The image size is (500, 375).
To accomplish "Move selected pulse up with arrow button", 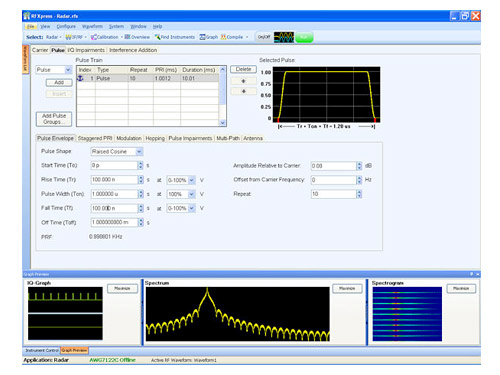I will point(243,81).
